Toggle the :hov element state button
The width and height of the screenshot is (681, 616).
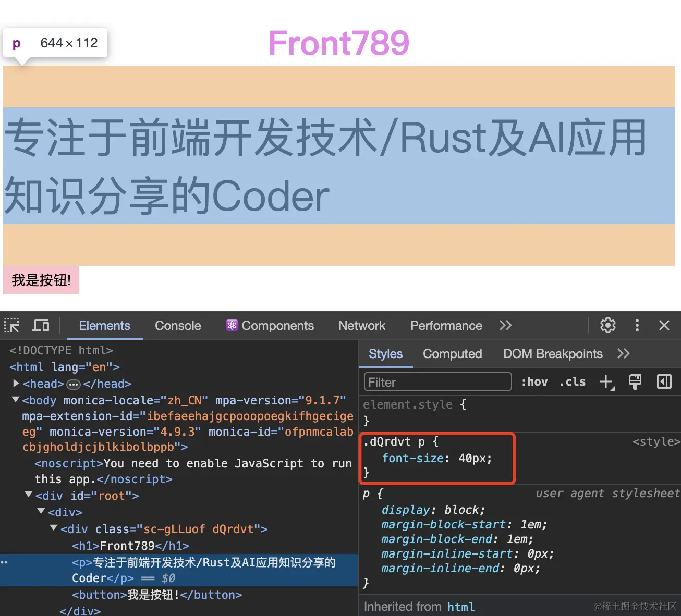[x=534, y=382]
